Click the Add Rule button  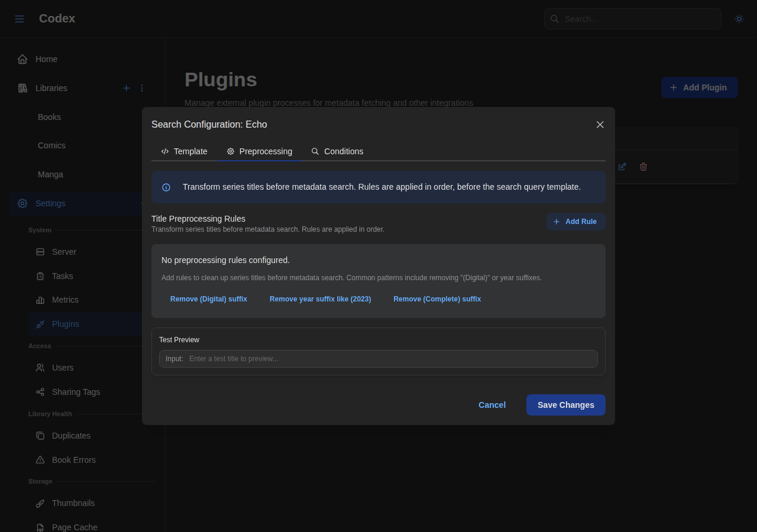point(575,222)
